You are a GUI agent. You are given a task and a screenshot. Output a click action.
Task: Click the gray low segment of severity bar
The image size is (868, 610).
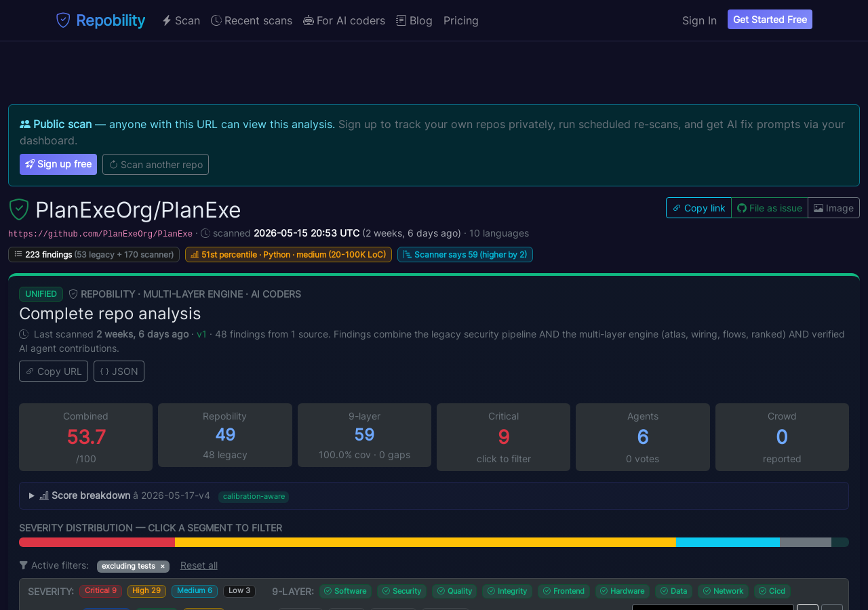tap(806, 542)
